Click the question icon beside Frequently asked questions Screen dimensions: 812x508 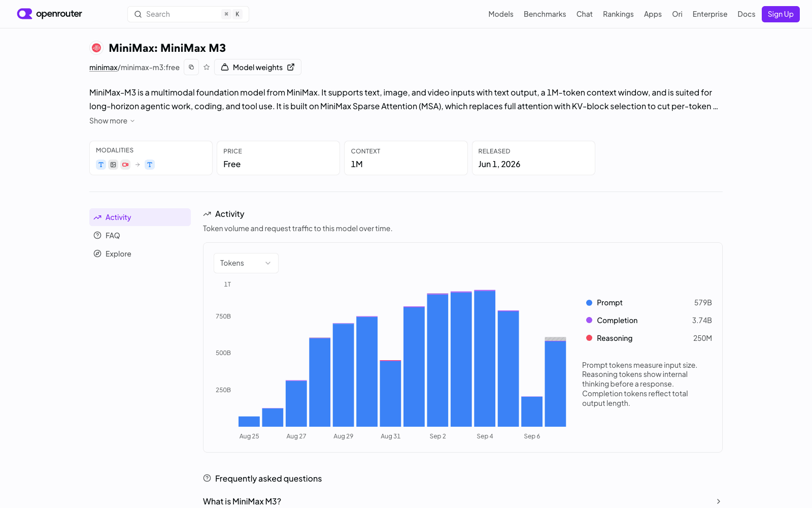[x=207, y=478]
